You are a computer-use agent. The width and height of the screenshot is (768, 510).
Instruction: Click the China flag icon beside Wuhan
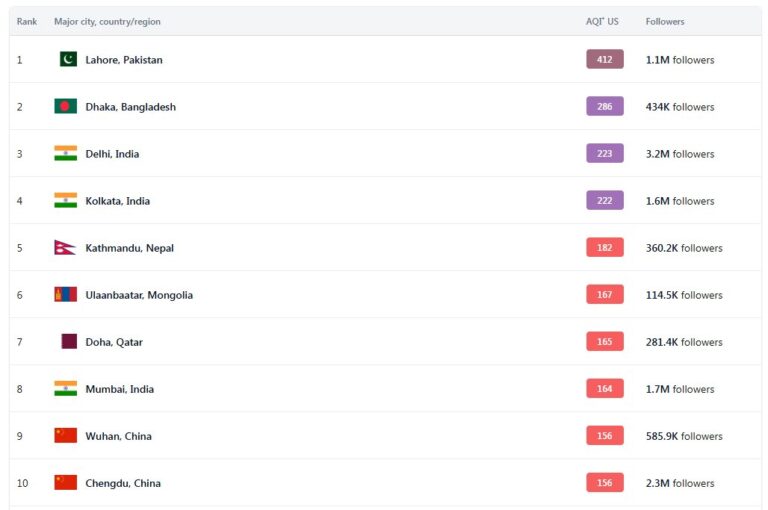[x=65, y=435]
